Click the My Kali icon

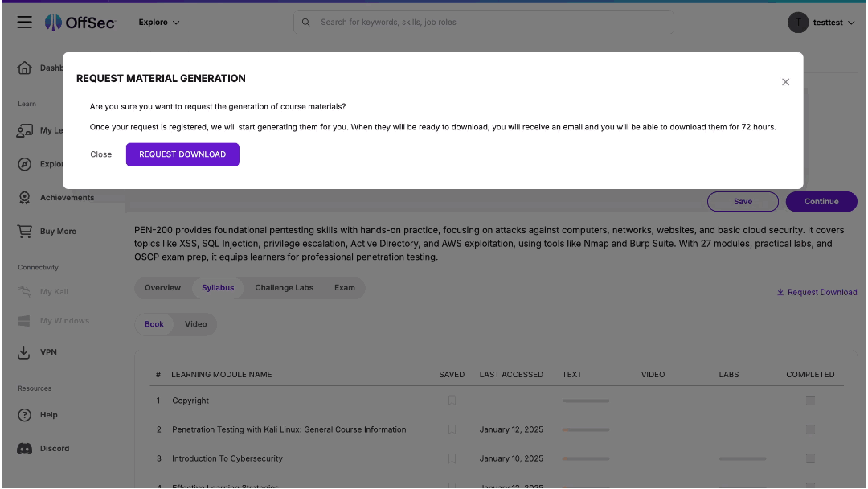coord(24,291)
